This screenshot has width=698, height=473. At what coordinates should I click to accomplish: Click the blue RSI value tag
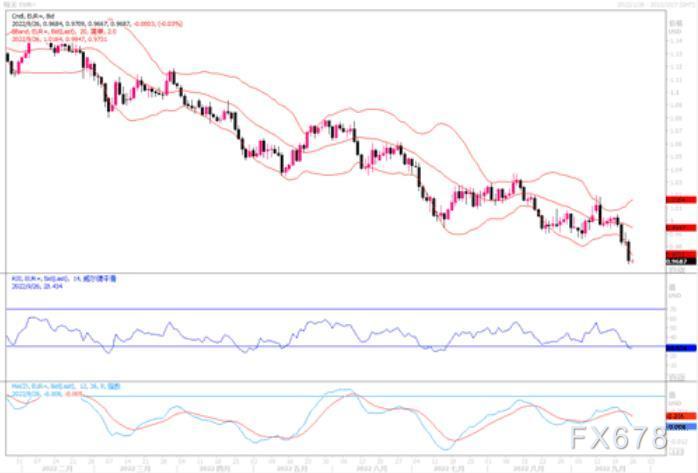[x=681, y=348]
